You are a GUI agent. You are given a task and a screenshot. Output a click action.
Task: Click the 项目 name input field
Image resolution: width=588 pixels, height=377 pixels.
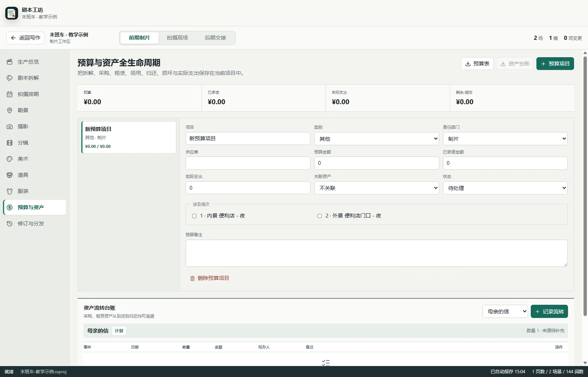(248, 138)
